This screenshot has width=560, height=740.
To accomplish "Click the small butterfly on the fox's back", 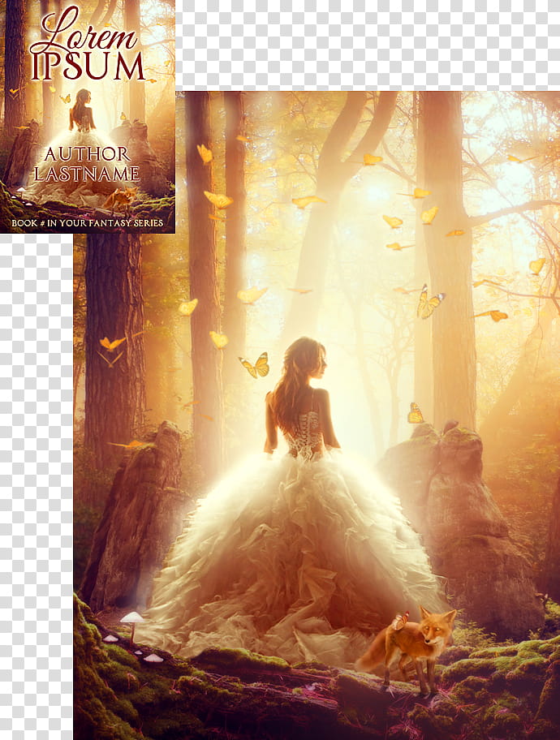I will pos(399,621).
